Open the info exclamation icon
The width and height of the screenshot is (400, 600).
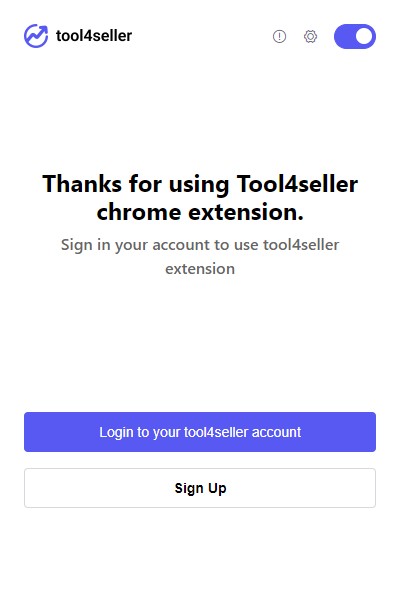[x=279, y=36]
